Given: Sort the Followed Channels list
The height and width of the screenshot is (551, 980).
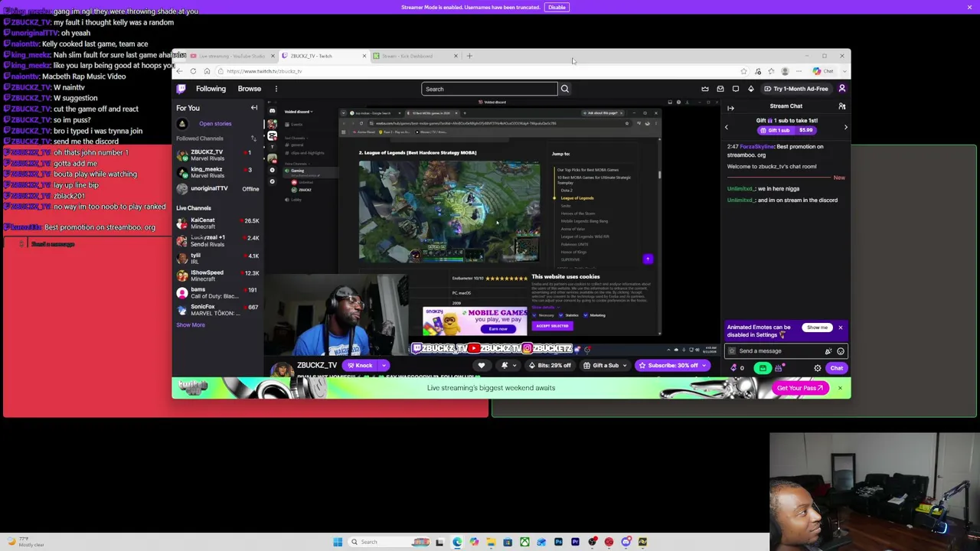Looking at the screenshot, I should click(x=253, y=139).
